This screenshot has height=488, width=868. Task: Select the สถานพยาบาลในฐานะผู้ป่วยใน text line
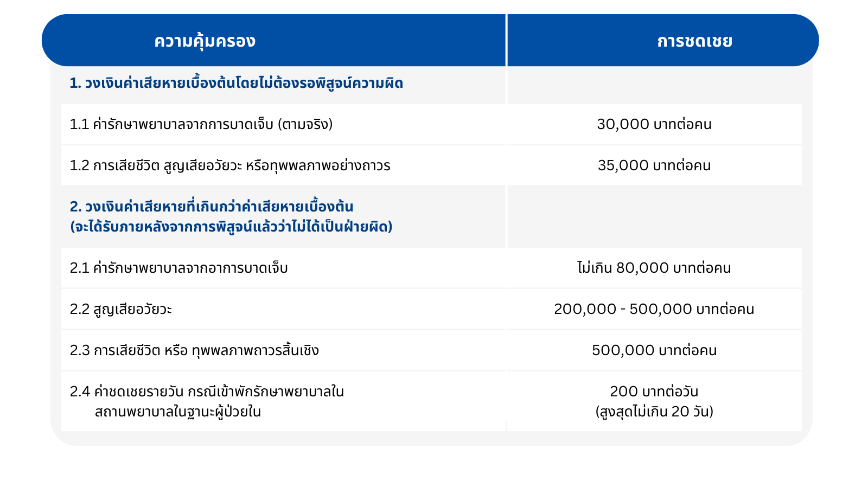coord(178,412)
